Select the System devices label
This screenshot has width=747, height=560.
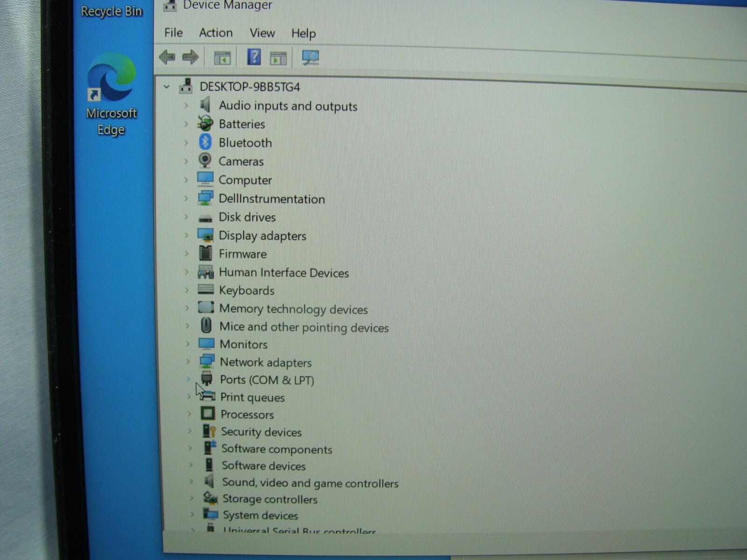pyautogui.click(x=261, y=515)
